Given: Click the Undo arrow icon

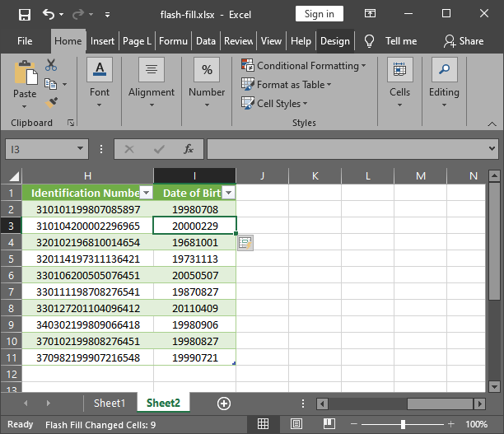Looking at the screenshot, I should click(49, 15).
